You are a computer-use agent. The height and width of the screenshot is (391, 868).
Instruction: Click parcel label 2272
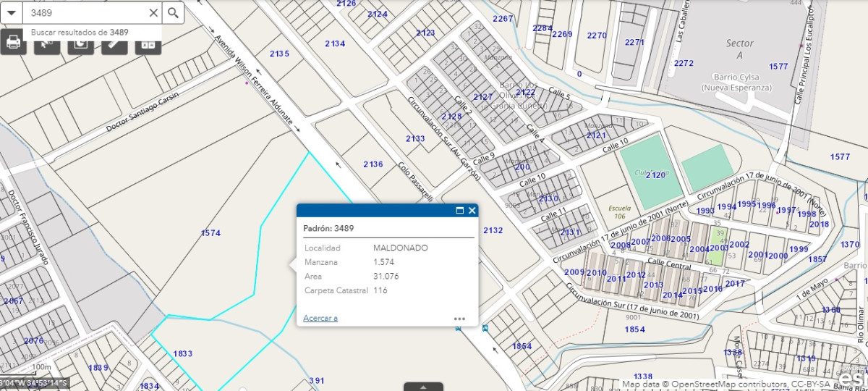pyautogui.click(x=684, y=63)
